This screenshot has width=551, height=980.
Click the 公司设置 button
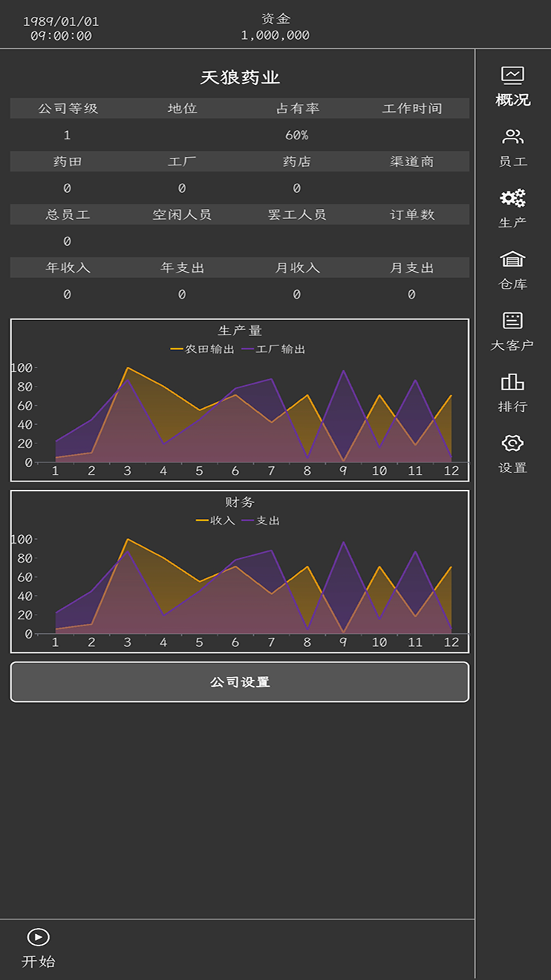pos(240,682)
